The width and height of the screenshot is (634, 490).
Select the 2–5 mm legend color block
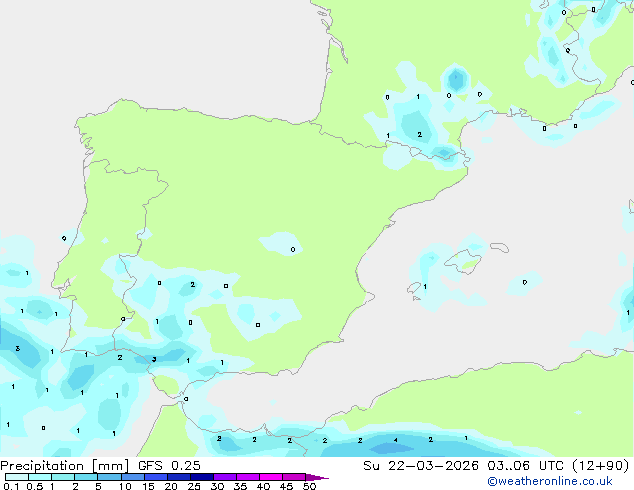[86, 477]
